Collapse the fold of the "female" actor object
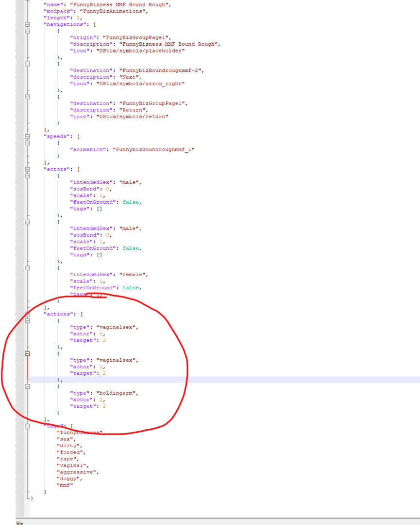This screenshot has height=525, width=420. (x=27, y=268)
